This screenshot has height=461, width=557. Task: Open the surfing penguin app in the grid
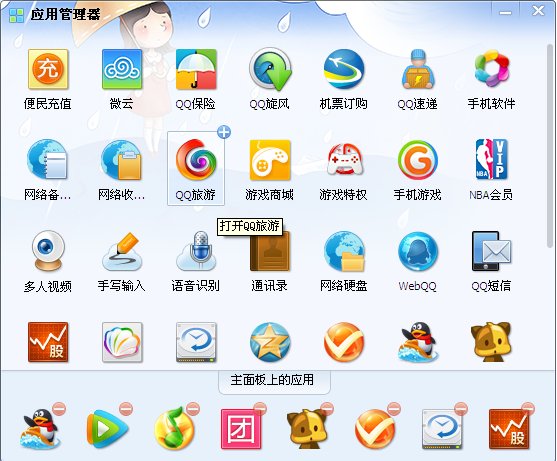418,342
